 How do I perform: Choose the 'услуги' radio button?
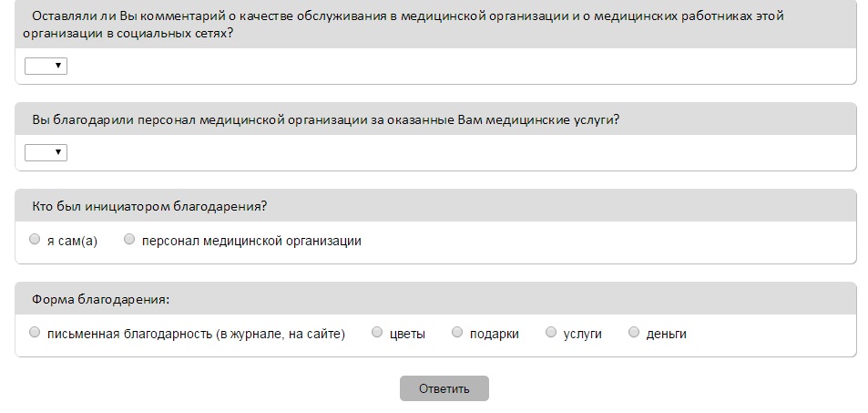[551, 333]
